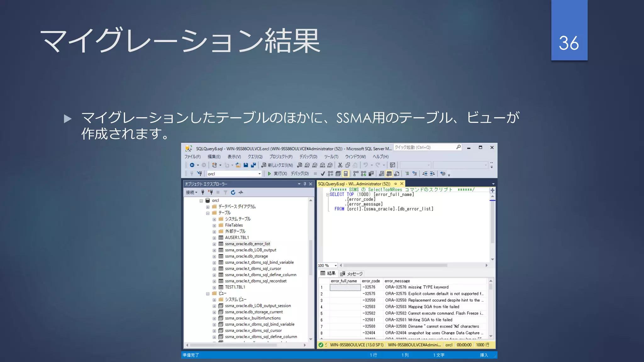Click the -32576 error_code cell

coord(372,287)
